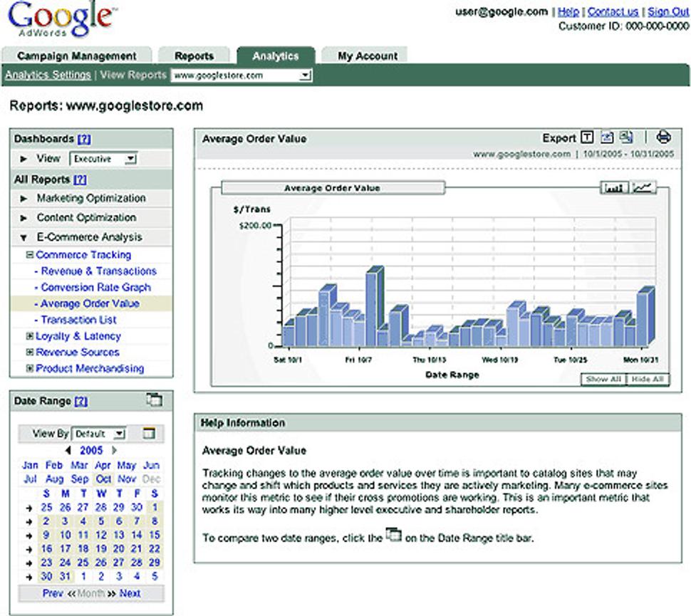Viewport: 691px width, 616px height.
Task: Print the Average Order Value report
Action: point(664,137)
